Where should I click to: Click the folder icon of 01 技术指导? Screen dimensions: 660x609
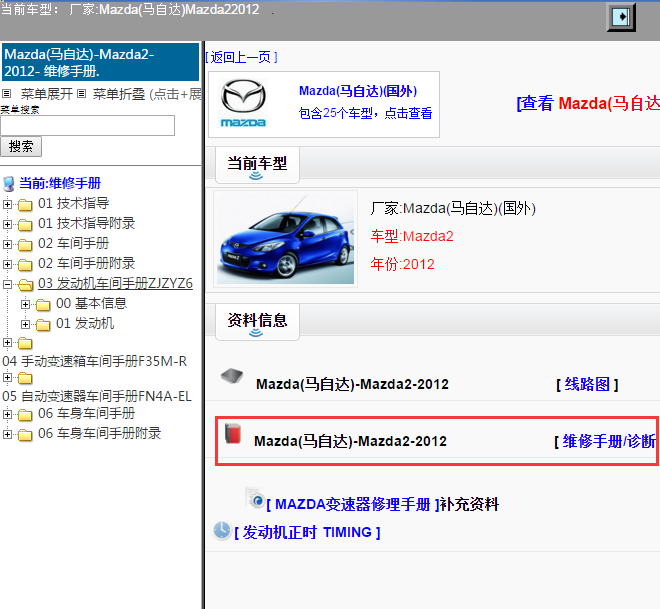click(25, 205)
